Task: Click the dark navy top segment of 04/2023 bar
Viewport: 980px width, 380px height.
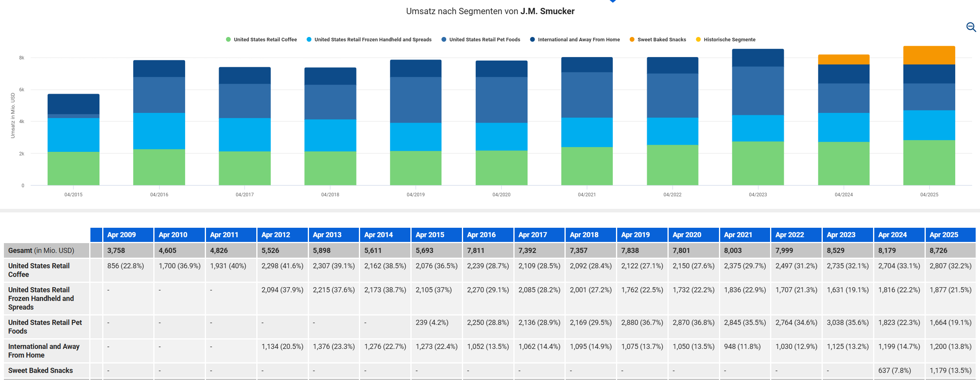Action: [x=758, y=58]
